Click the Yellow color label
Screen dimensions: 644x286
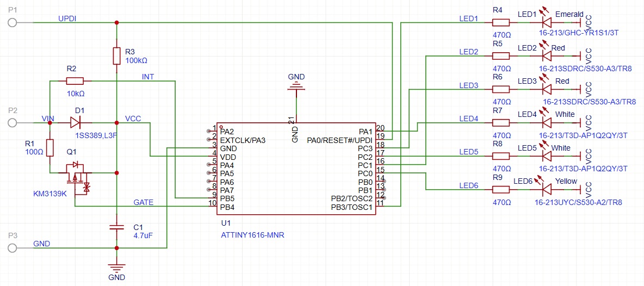click(566, 181)
